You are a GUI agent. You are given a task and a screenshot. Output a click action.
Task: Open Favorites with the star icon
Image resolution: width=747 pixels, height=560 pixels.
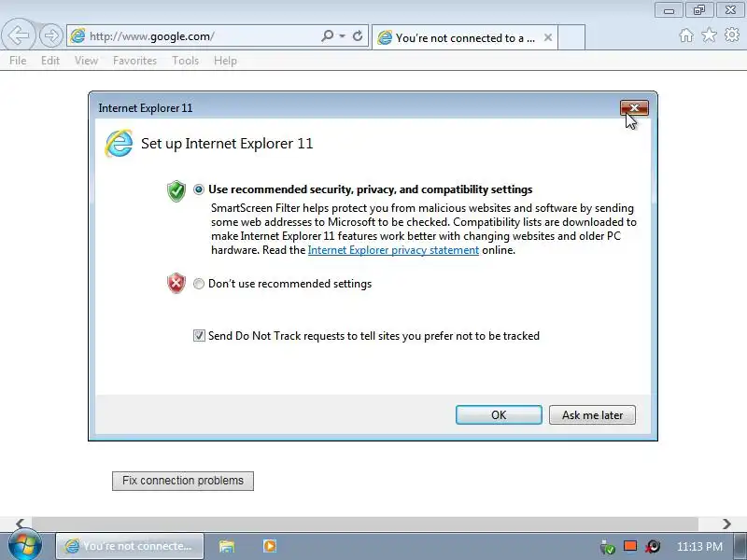pos(709,35)
